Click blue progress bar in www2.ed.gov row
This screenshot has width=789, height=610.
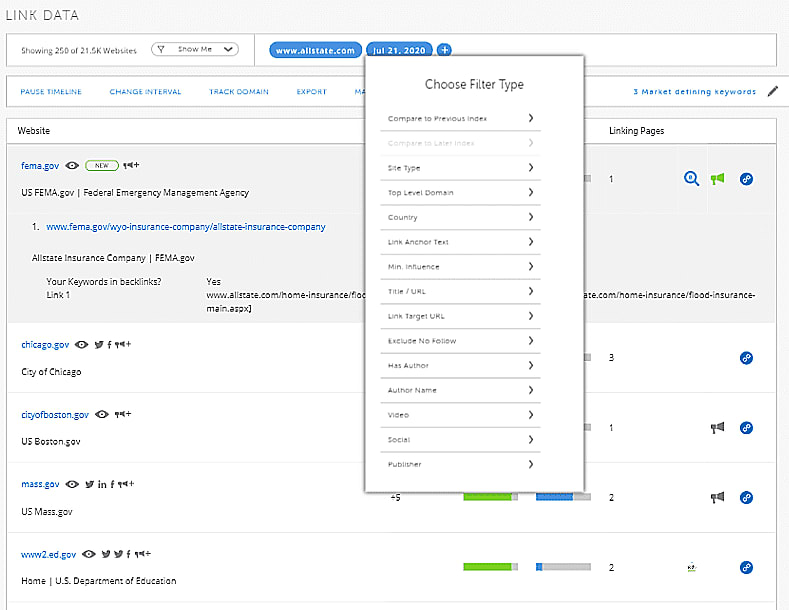click(x=563, y=567)
